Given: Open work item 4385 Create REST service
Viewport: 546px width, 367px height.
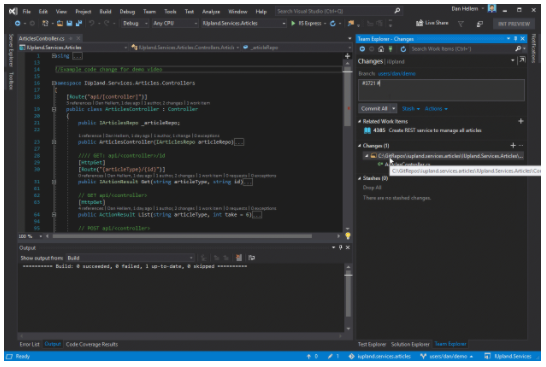Looking at the screenshot, I should [423, 130].
